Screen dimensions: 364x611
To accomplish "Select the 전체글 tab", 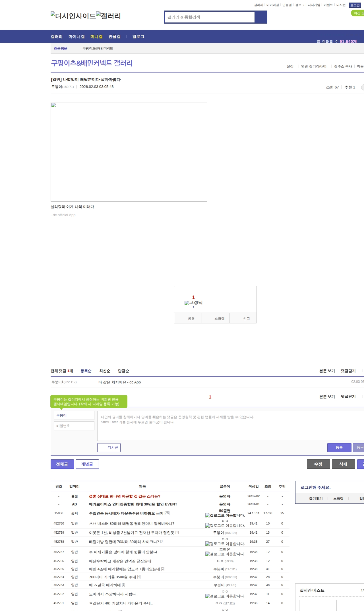I will click(x=62, y=464).
